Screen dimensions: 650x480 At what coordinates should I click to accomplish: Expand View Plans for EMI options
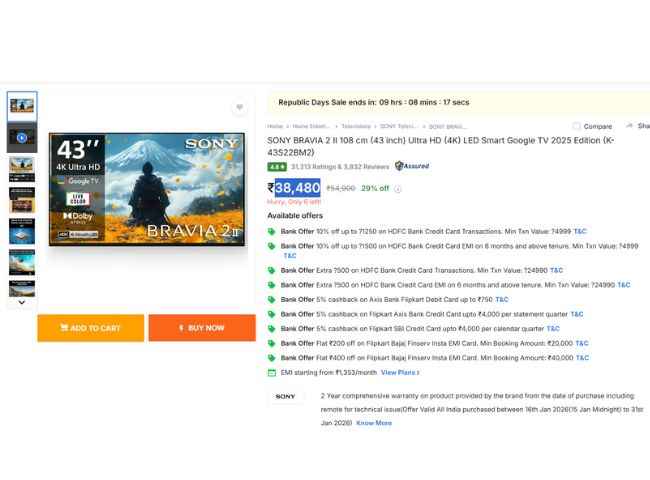pos(398,372)
